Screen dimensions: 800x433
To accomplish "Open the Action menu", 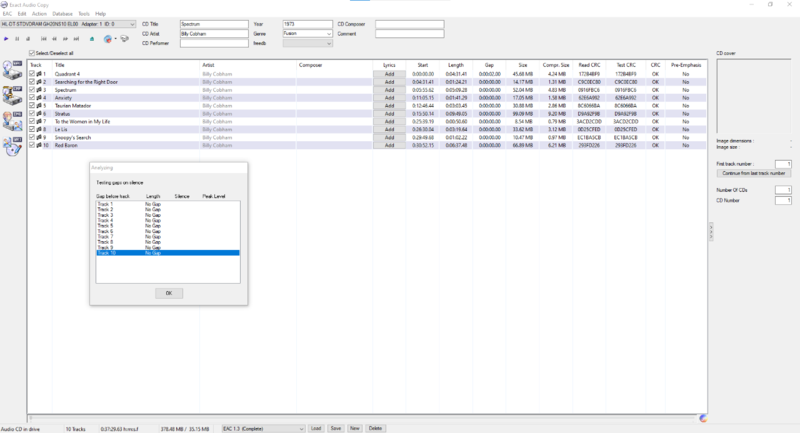I will pos(38,13).
